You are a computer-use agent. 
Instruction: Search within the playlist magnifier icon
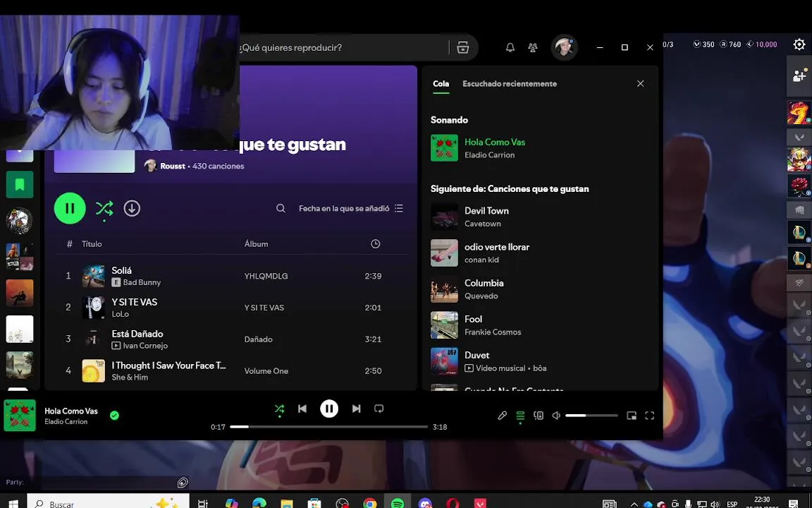281,208
